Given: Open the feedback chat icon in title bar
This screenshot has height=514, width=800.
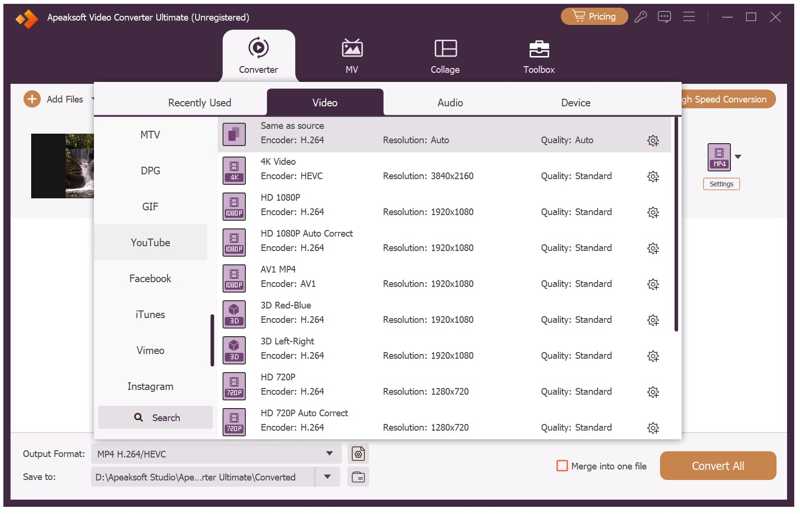Looking at the screenshot, I should (664, 17).
